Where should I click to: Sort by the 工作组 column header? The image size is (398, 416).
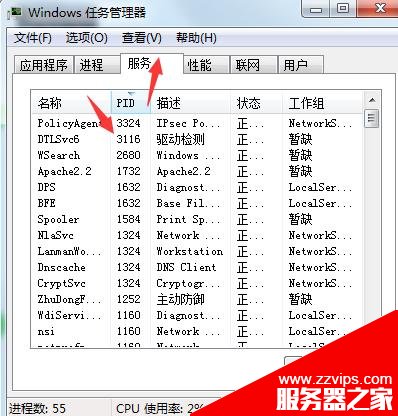point(322,103)
